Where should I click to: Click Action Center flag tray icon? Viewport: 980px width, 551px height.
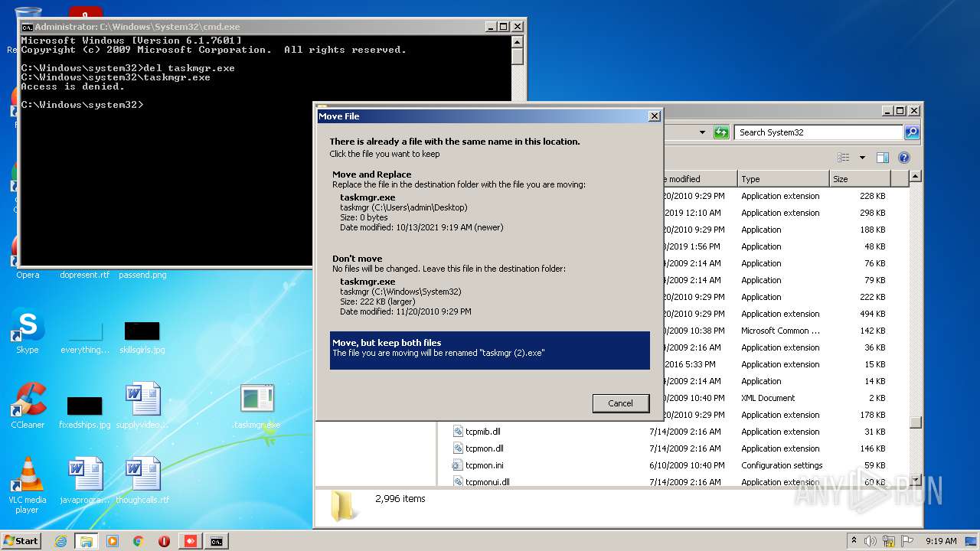click(x=907, y=541)
